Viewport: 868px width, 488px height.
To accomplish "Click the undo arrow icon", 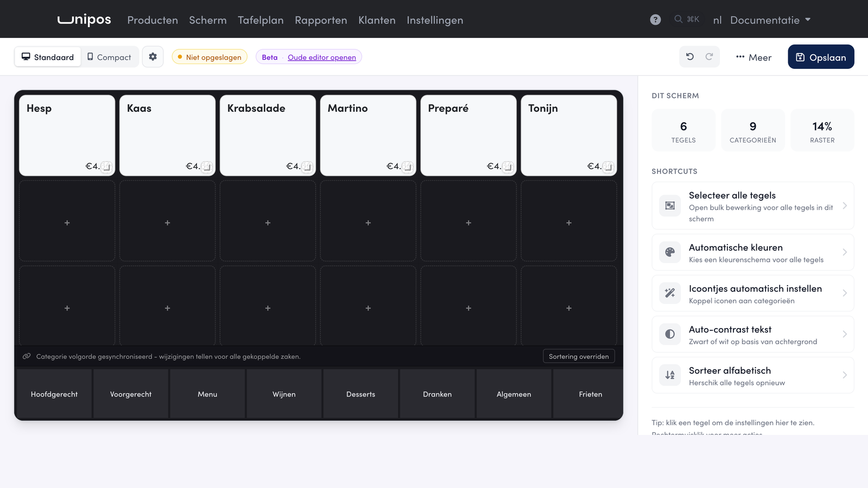I will [690, 57].
